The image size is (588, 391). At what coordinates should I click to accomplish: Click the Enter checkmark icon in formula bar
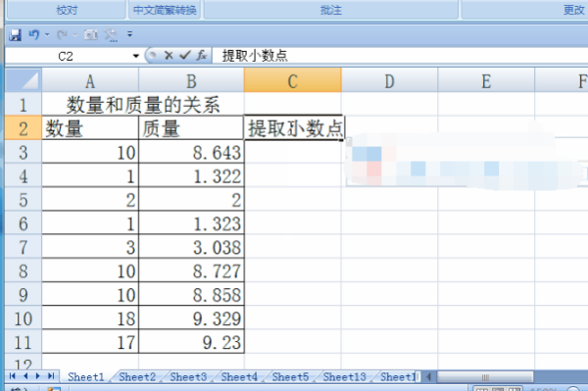(185, 56)
